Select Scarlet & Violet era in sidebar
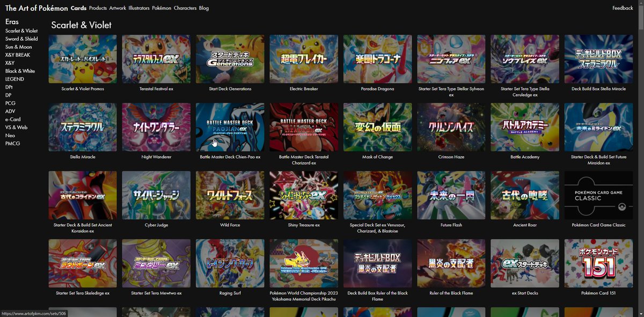This screenshot has height=317, width=644. tap(21, 31)
